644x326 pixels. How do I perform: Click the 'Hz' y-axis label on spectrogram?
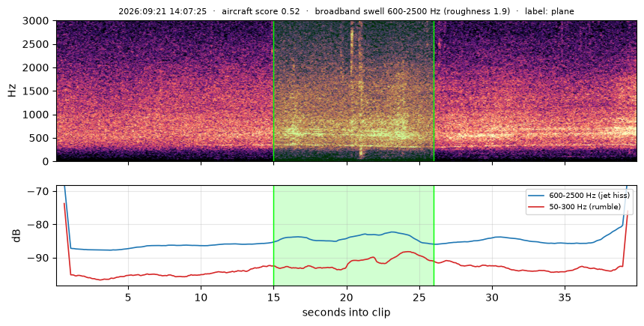(x=12, y=91)
